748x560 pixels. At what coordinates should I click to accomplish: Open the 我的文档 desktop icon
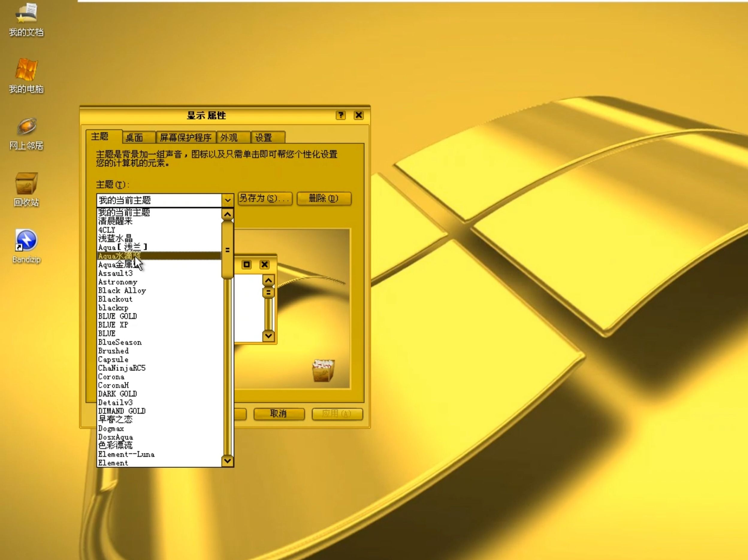[26, 19]
